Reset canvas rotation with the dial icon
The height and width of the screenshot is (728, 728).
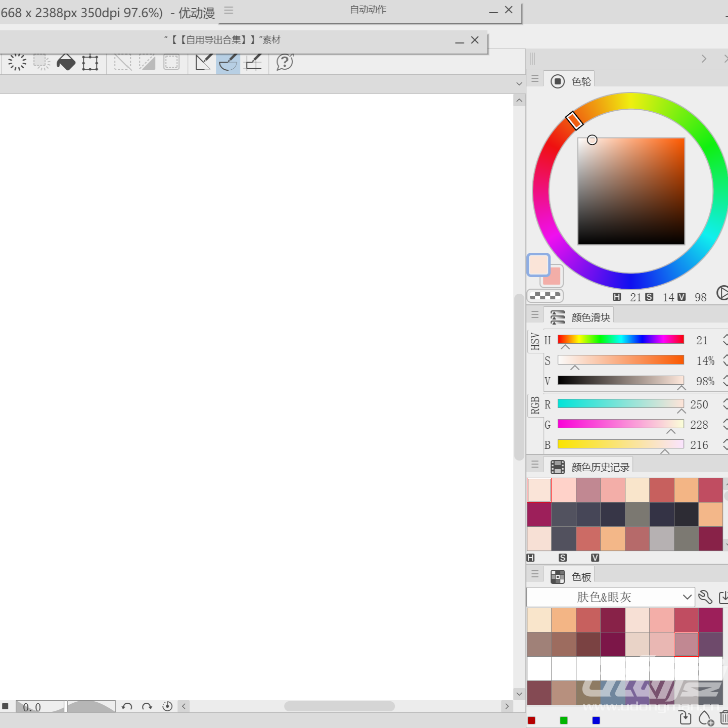tap(167, 706)
